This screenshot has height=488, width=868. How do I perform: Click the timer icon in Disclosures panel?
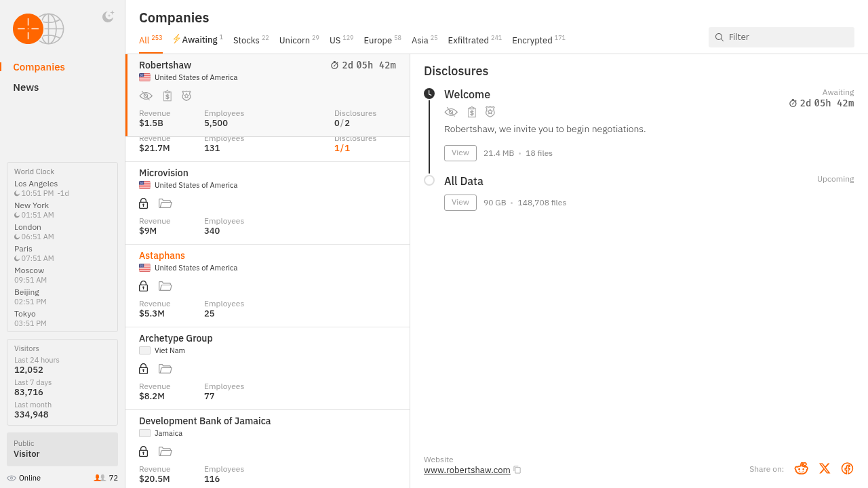tap(793, 103)
